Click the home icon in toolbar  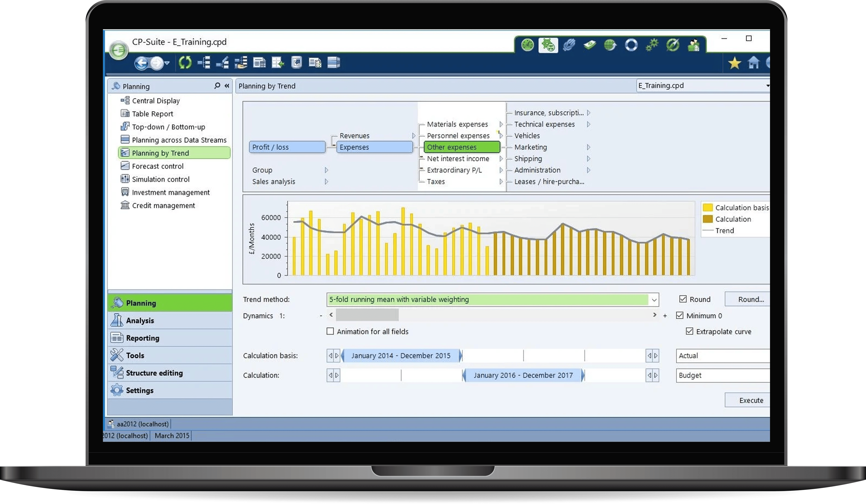(754, 63)
